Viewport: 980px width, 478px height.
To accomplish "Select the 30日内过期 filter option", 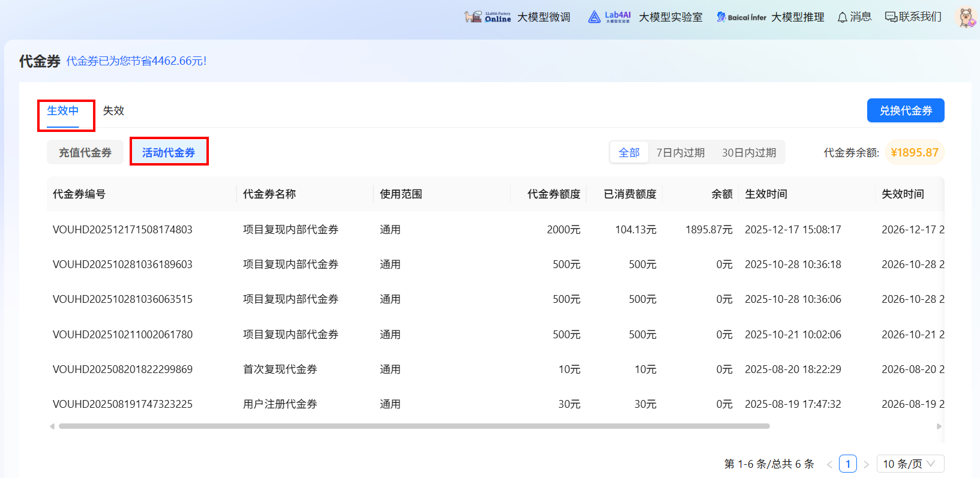I will click(x=748, y=153).
